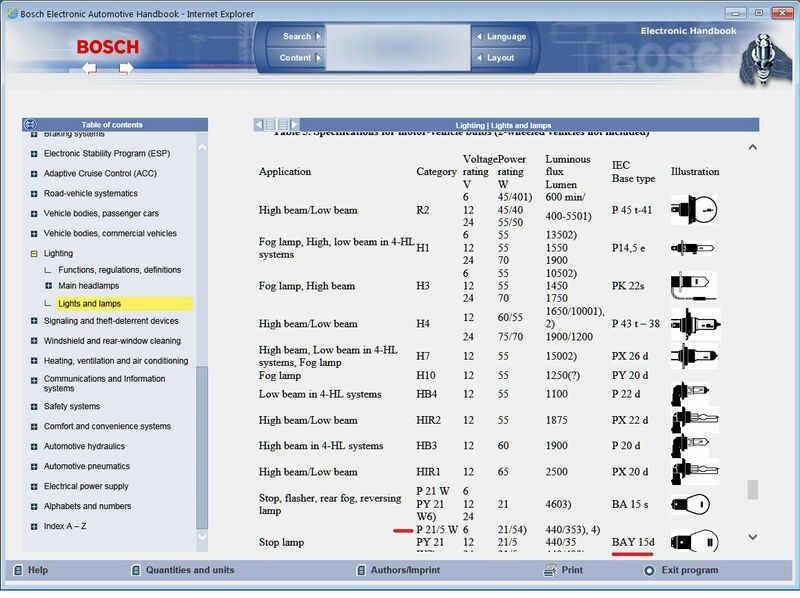Open Comfort and convenience systems topic
Viewport: 800px width, 598px height.
107,426
